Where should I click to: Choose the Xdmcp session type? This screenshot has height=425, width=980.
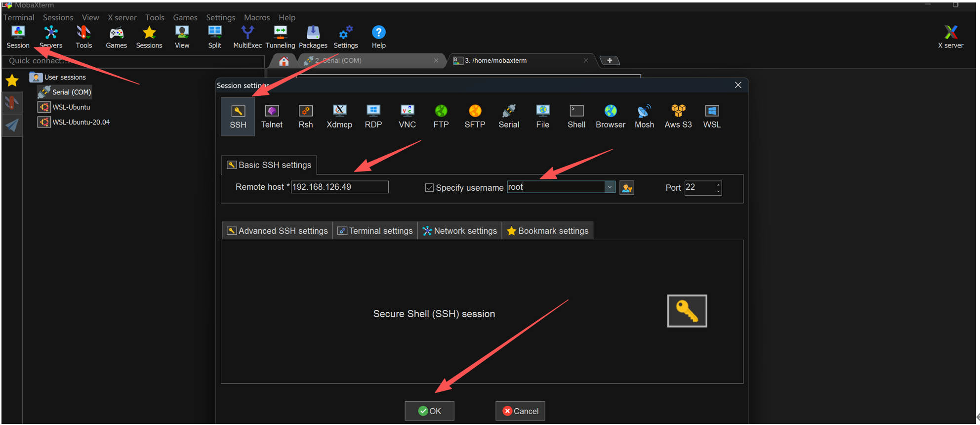[x=339, y=117]
